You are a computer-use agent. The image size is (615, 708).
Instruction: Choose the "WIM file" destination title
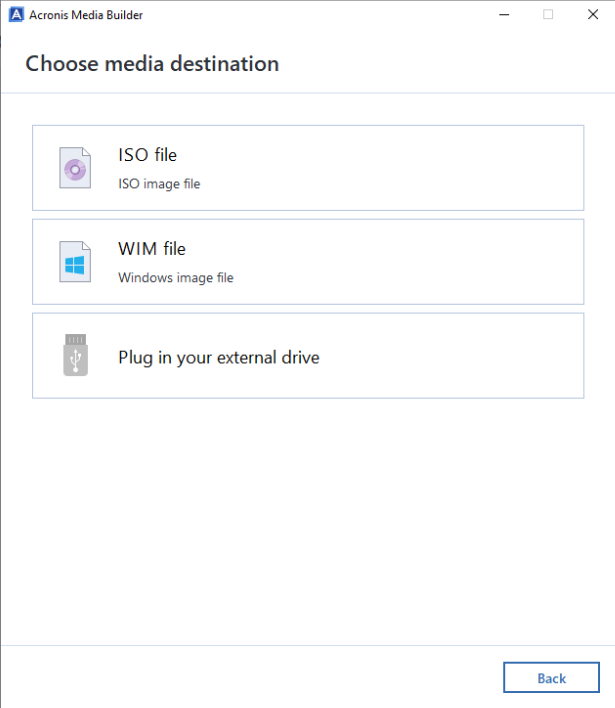152,249
